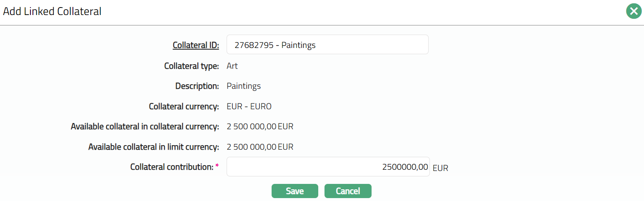Click the red required asterisk
This screenshot has height=201, width=644.
click(x=217, y=166)
